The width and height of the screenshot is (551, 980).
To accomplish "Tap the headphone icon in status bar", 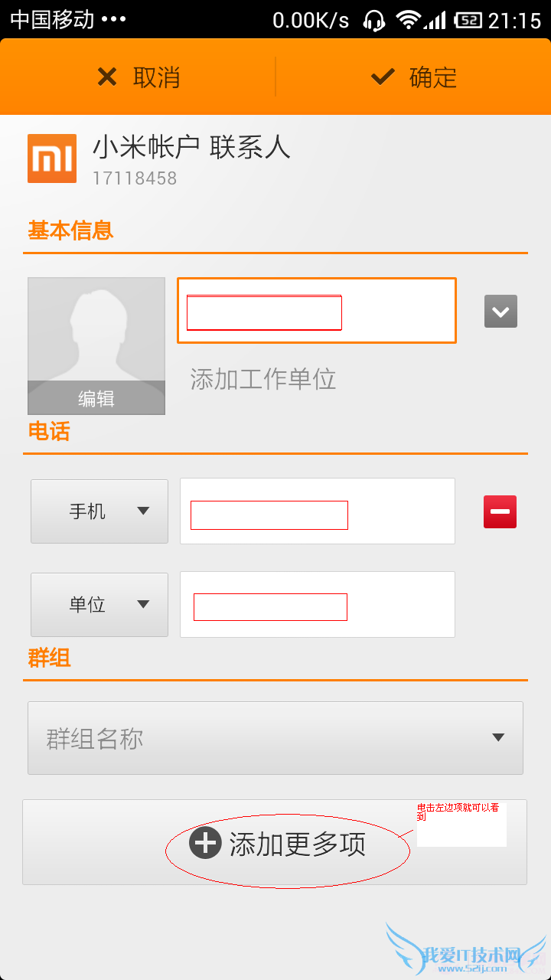I will coord(374,20).
